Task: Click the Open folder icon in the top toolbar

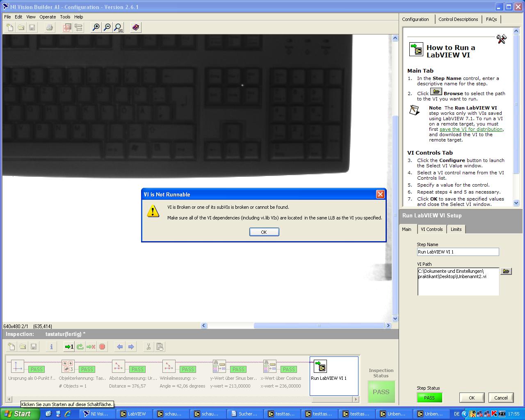Action: pos(21,27)
